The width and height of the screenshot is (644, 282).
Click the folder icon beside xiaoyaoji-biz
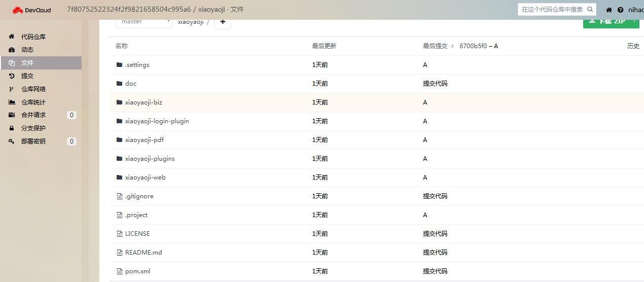120,102
